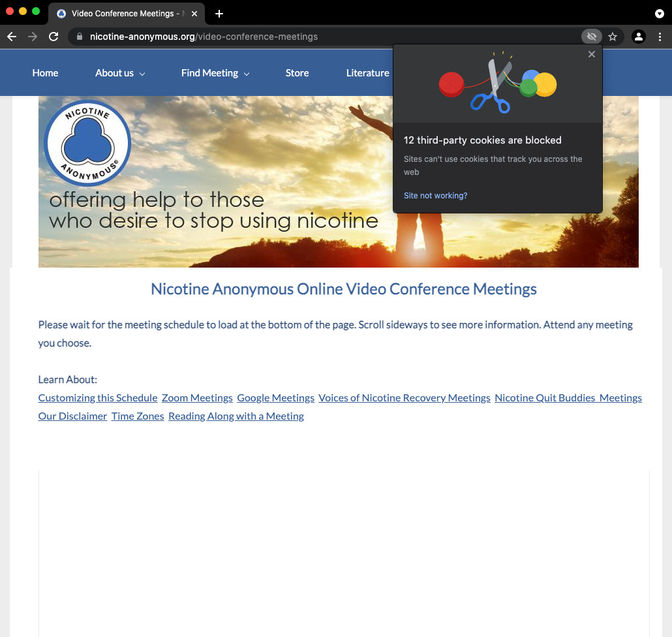Image resolution: width=672 pixels, height=637 pixels.
Task: Close the cookies blocked popup
Action: (x=592, y=54)
